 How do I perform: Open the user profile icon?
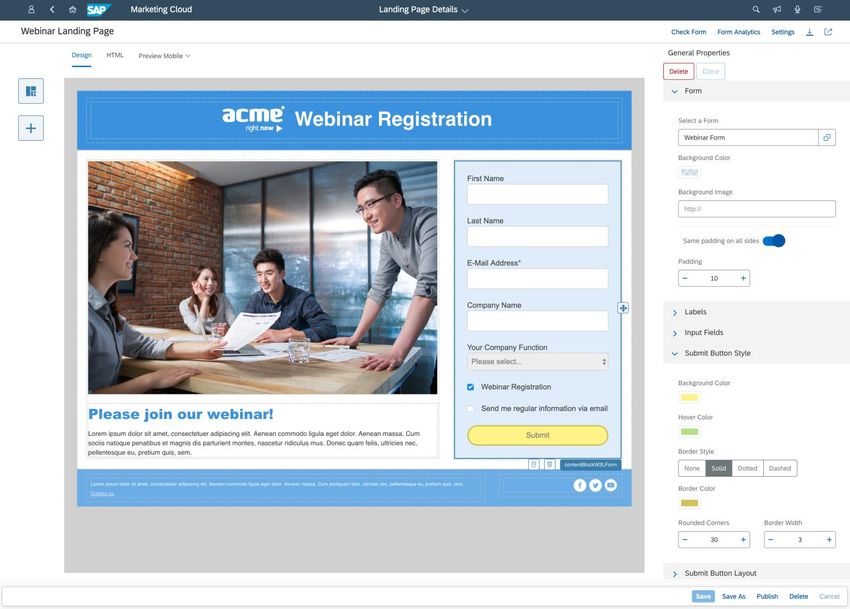31,9
